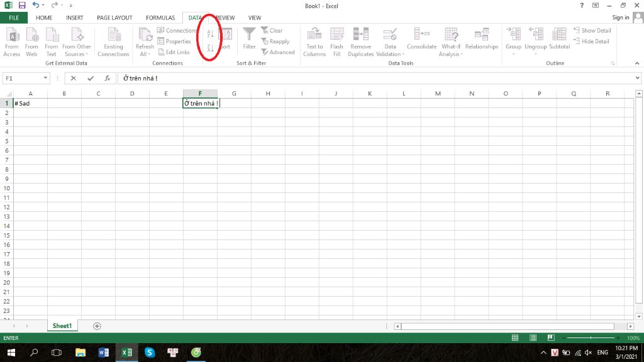
Task: Collapse the ribbon
Action: (637, 63)
